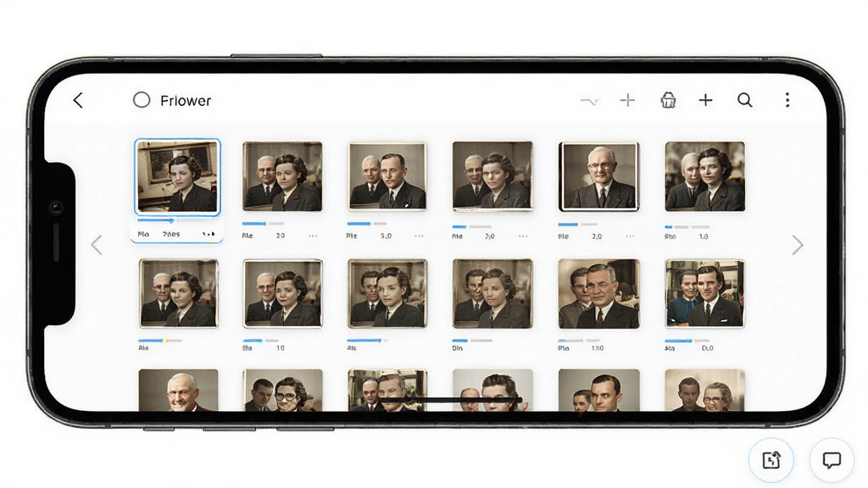This screenshot has height=488, width=868.
Task: Open the vertical three-dot overflow menu
Action: [787, 100]
